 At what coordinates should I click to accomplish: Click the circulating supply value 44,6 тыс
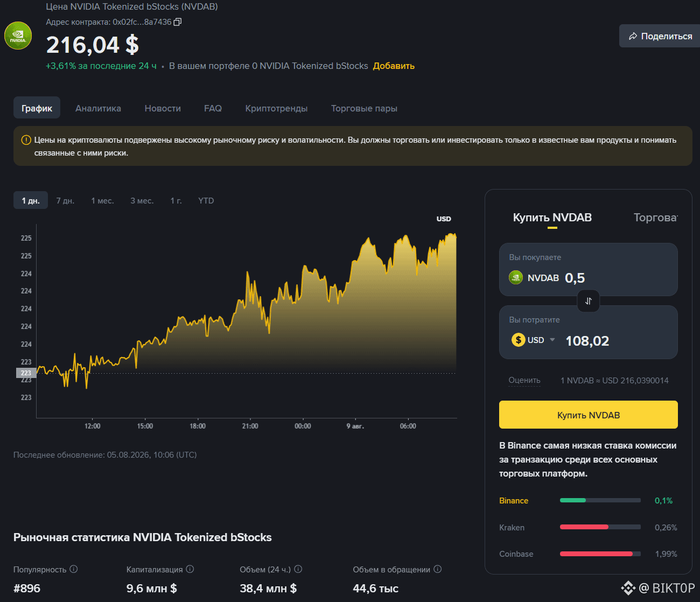(x=376, y=588)
